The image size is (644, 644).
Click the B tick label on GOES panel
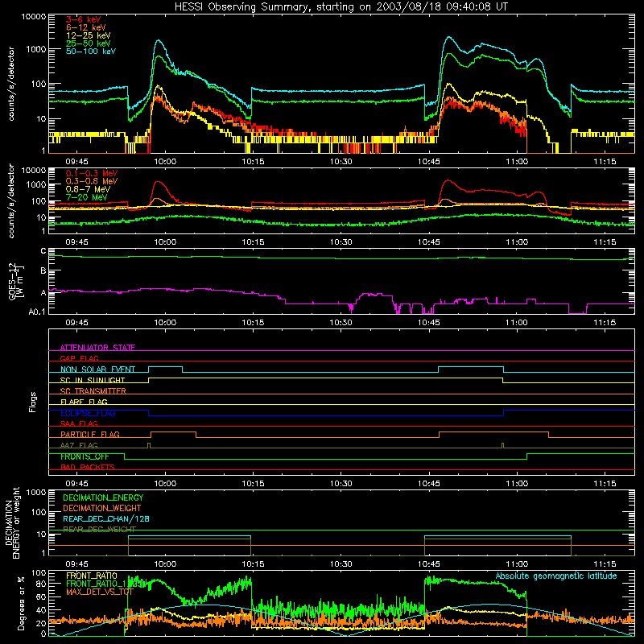(x=43, y=271)
